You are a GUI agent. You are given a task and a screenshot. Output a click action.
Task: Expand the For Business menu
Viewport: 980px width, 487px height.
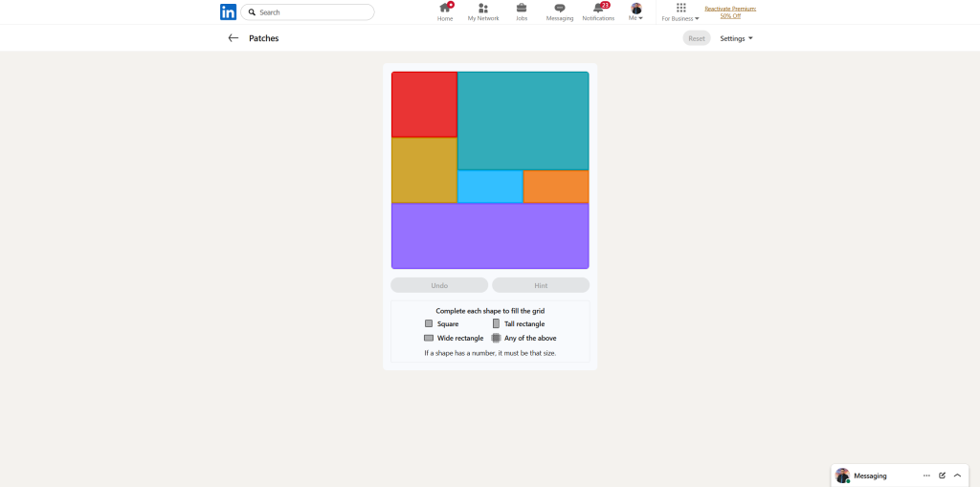[680, 11]
